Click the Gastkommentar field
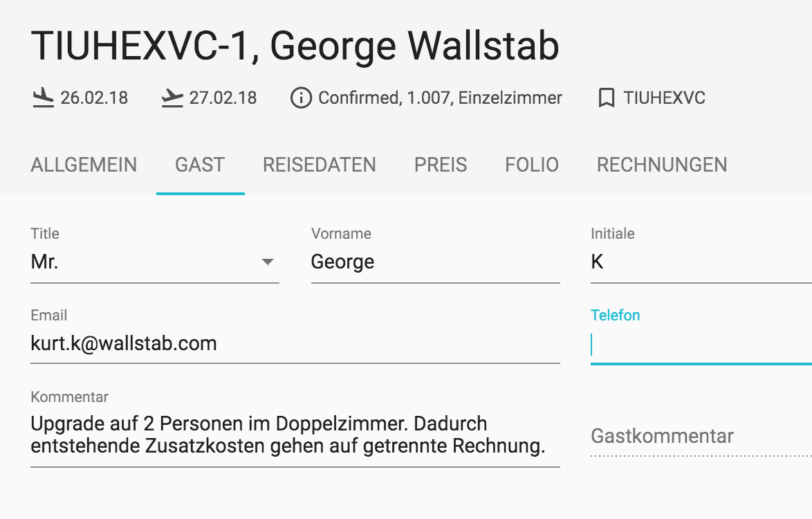 click(x=701, y=436)
